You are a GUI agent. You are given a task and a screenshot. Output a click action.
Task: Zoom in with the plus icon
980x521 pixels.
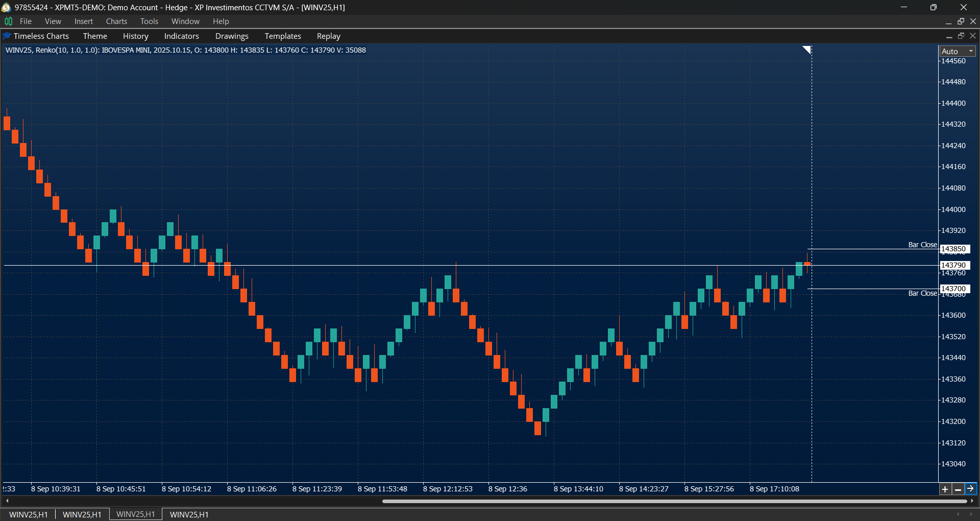[x=945, y=489]
